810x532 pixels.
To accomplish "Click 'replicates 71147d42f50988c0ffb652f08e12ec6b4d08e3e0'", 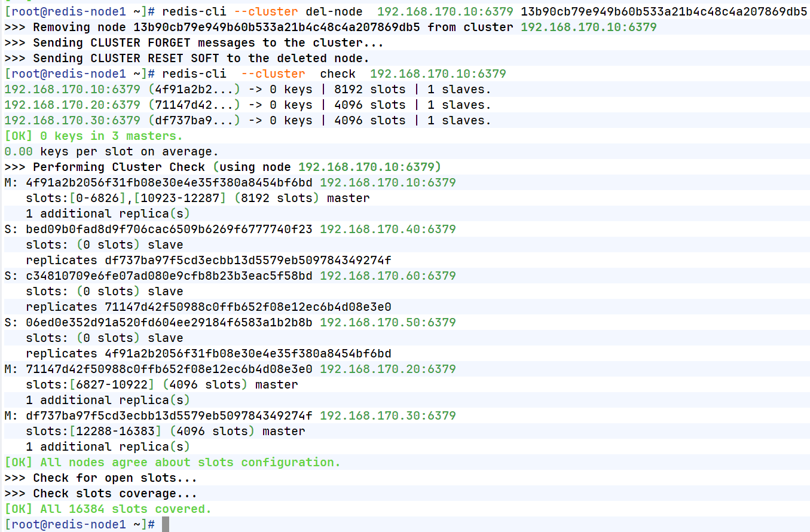I will 209,307.
